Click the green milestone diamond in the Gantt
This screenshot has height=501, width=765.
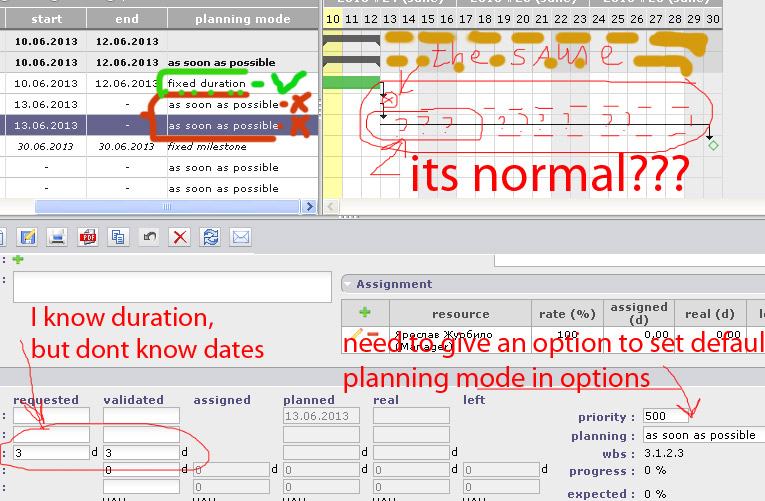point(713,145)
